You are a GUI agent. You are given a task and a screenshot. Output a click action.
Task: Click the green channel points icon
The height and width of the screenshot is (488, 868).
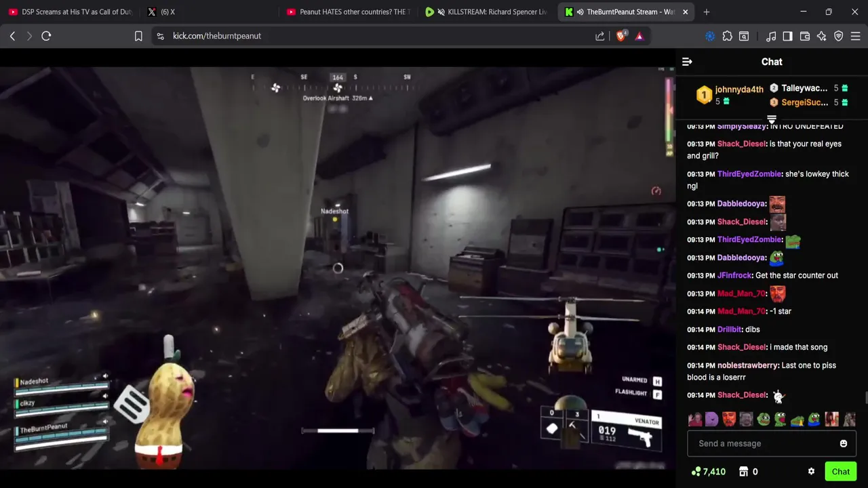[696, 472]
